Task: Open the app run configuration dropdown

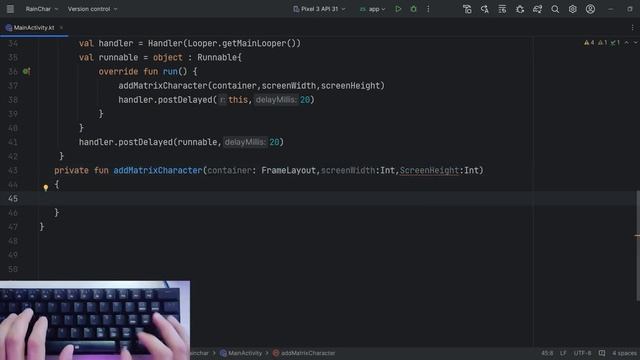Action: coord(372,9)
